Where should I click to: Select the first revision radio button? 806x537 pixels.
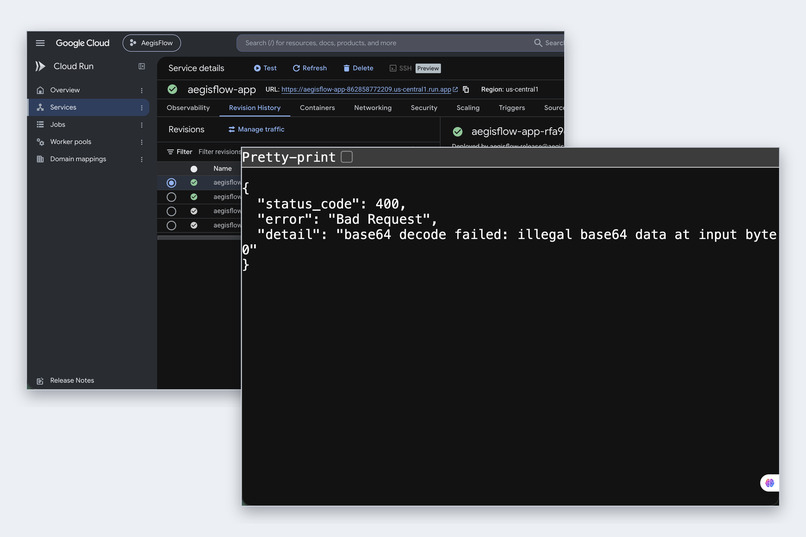tap(171, 183)
